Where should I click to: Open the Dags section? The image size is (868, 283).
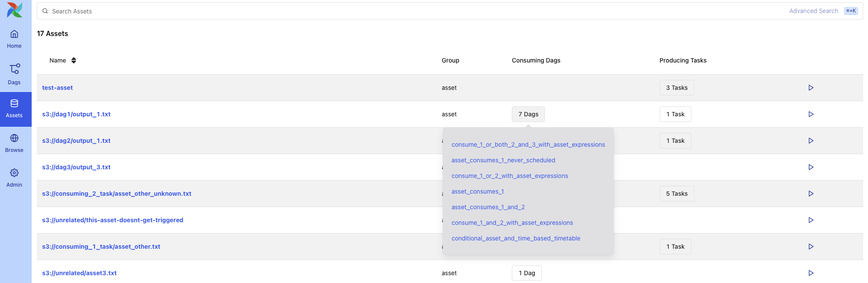click(14, 74)
